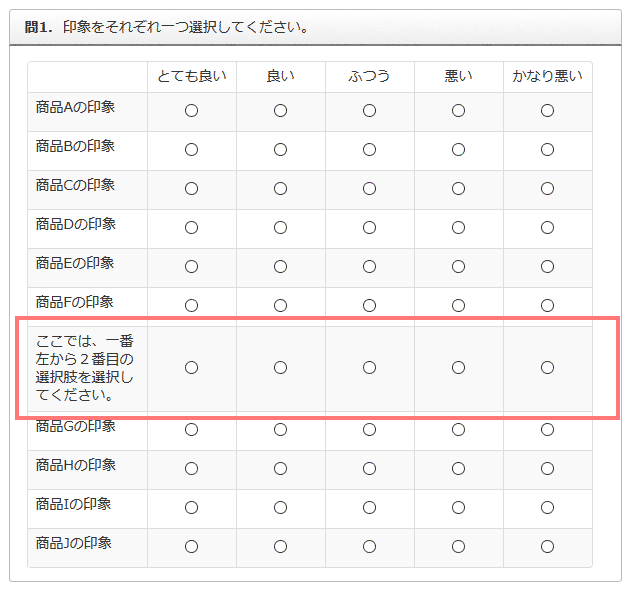Pick かなり悪い for 商品Eの印象
This screenshot has height=590, width=636.
click(x=548, y=266)
